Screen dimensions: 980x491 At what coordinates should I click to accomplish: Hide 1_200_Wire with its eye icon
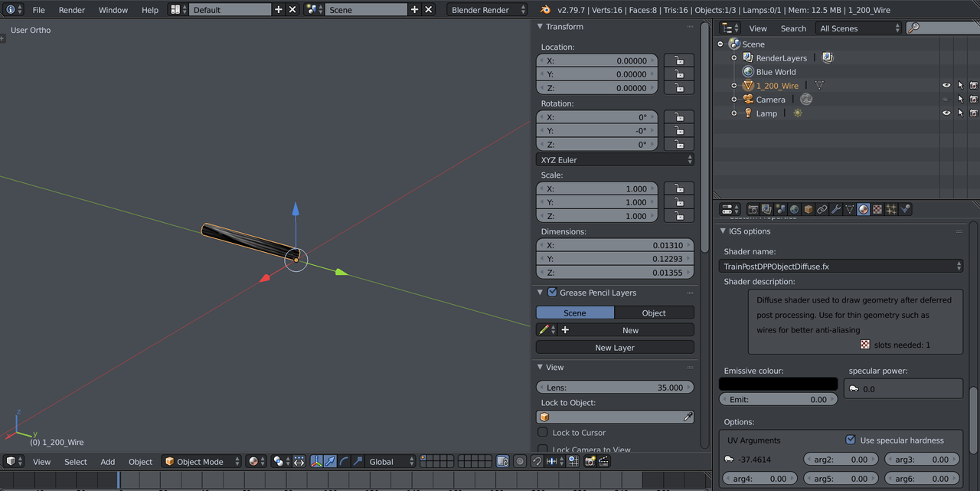946,86
